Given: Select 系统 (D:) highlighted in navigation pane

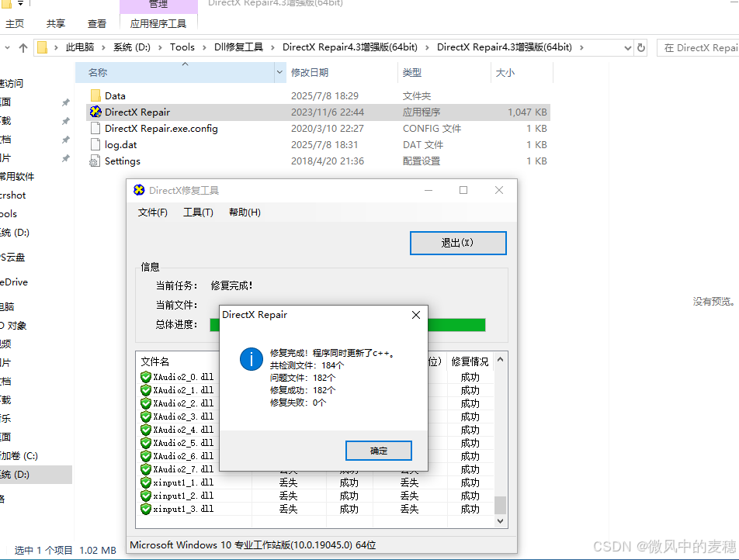Looking at the screenshot, I should [36, 474].
